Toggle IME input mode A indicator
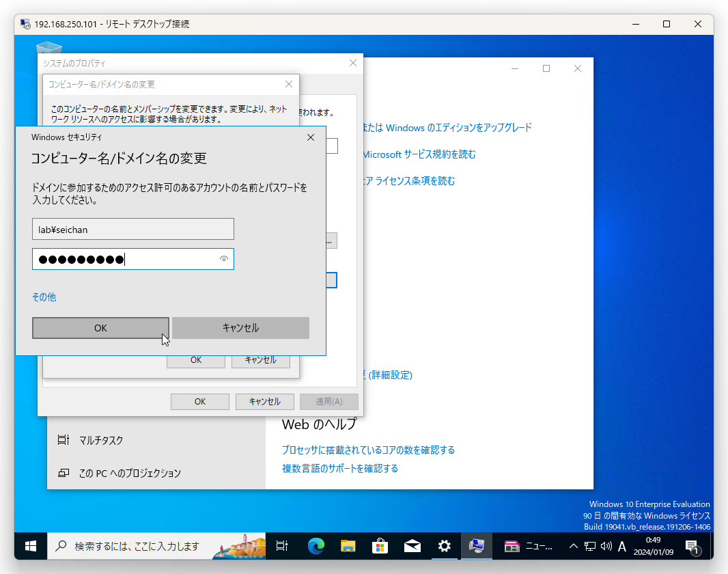 [x=621, y=546]
